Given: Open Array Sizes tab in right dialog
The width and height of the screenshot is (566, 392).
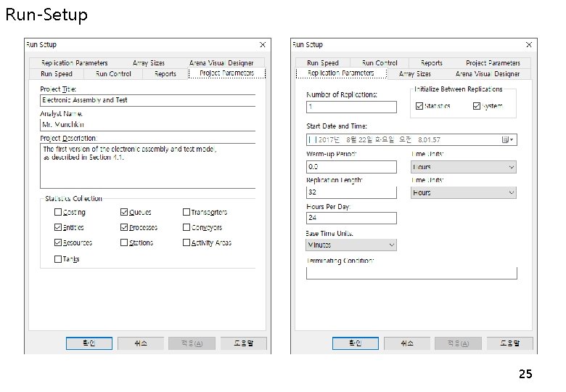Looking at the screenshot, I should 415,73.
